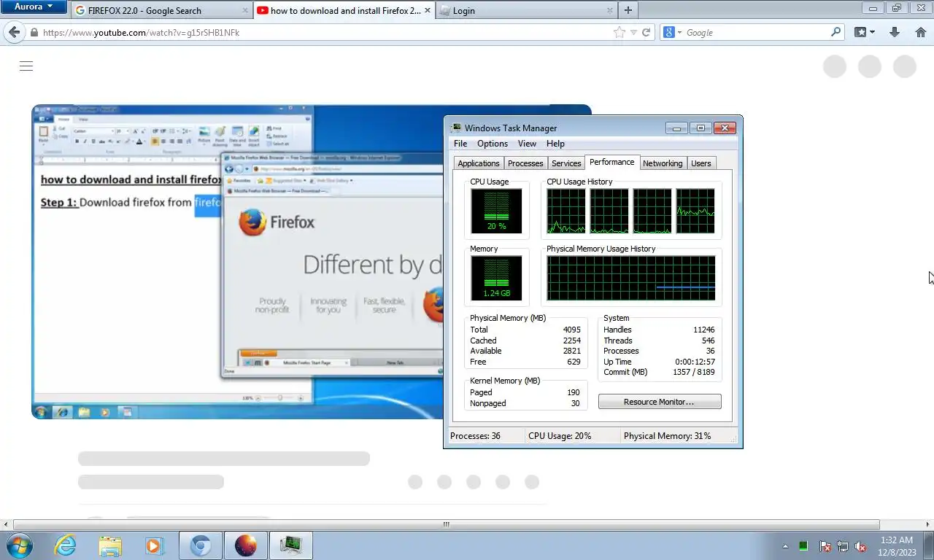The height and width of the screenshot is (560, 934).
Task: Open Windows Media Player from taskbar
Action: pyautogui.click(x=154, y=545)
